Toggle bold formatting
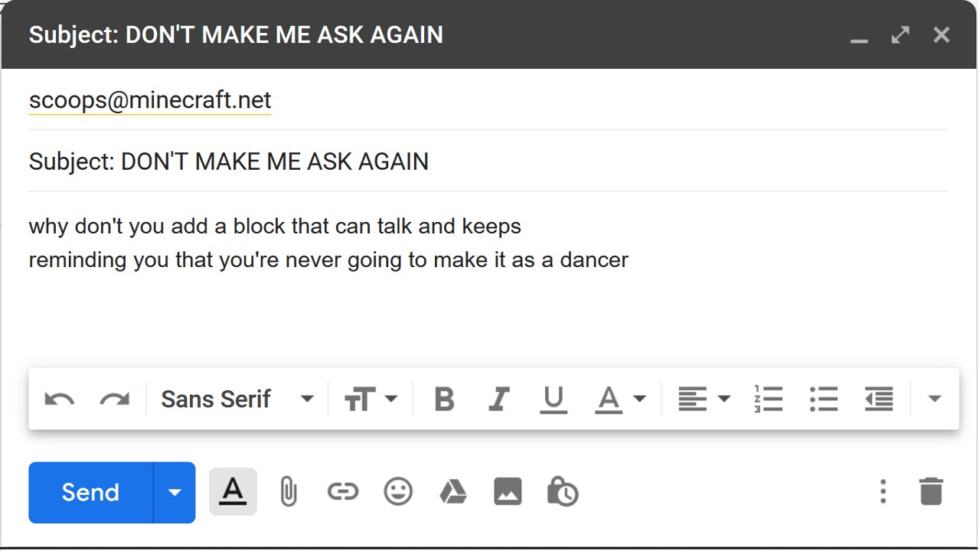 444,399
